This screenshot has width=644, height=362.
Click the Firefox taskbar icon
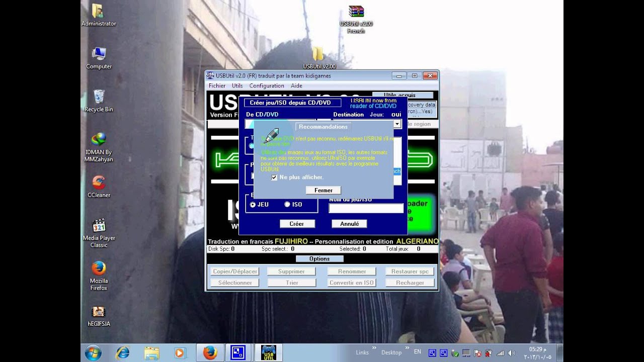(x=210, y=353)
